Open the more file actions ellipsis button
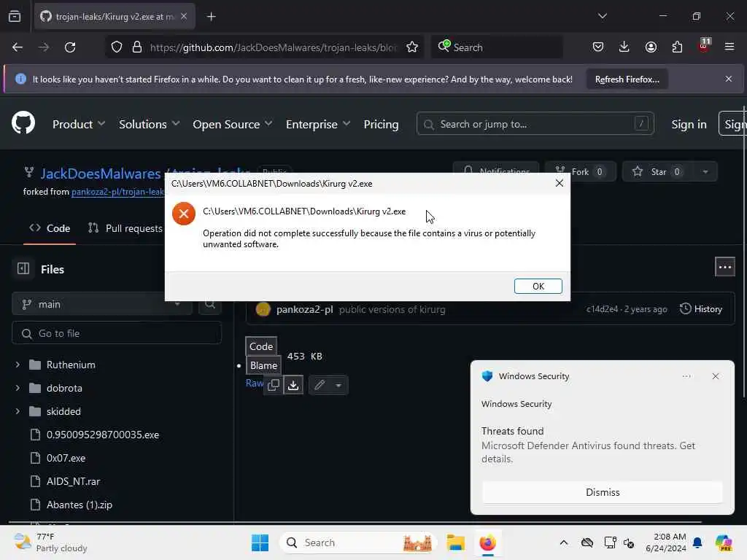Image resolution: width=747 pixels, height=560 pixels. (x=724, y=267)
